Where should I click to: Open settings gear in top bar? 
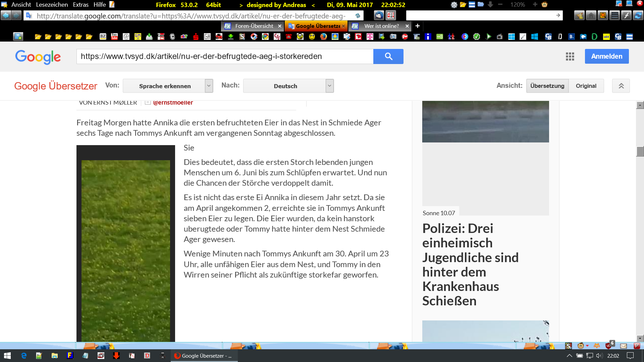[454, 5]
